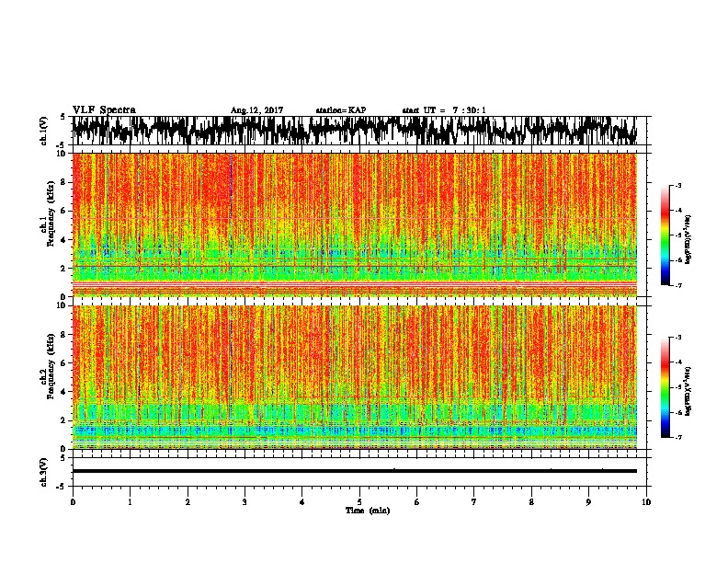Click the "Time (min)" axis title
Image resolution: width=728 pixels, height=563 pixels.
(x=368, y=511)
